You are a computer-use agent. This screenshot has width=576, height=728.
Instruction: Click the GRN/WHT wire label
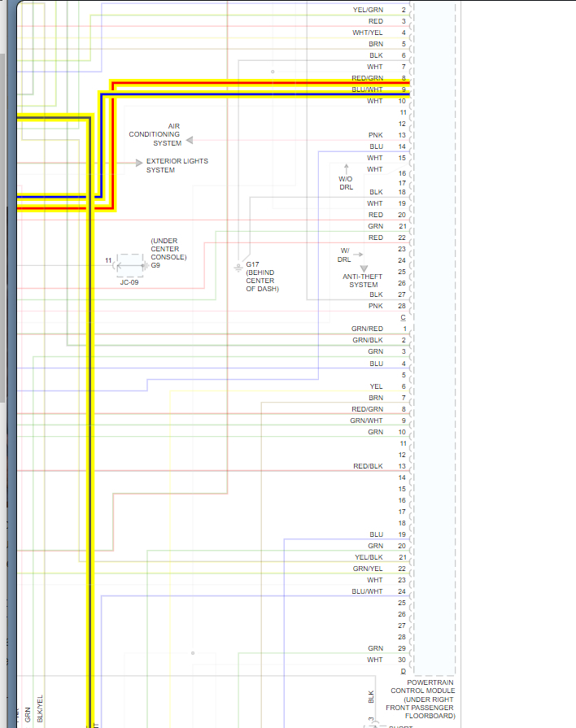[x=366, y=421]
